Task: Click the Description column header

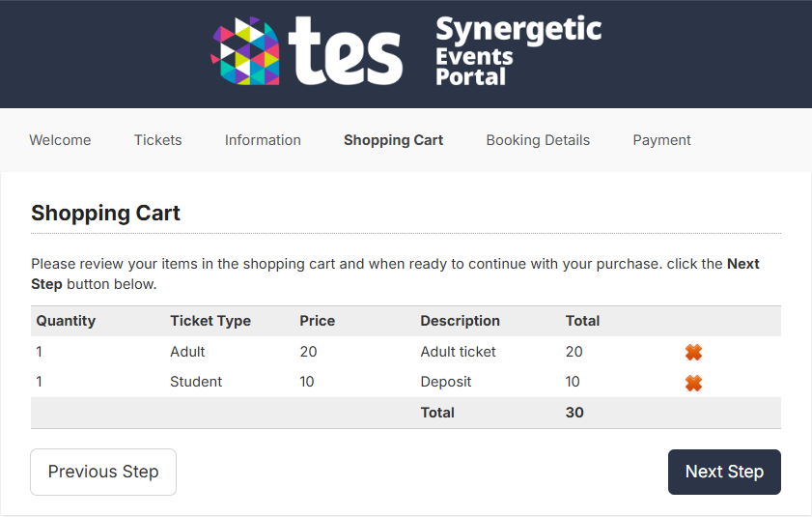Action: coord(460,321)
